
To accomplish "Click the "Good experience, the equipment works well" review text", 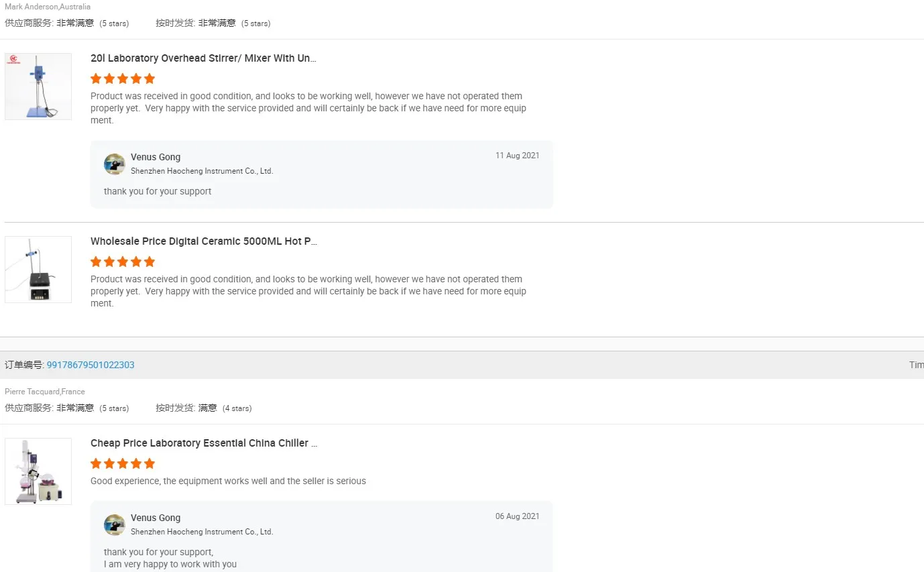I will coord(228,481).
